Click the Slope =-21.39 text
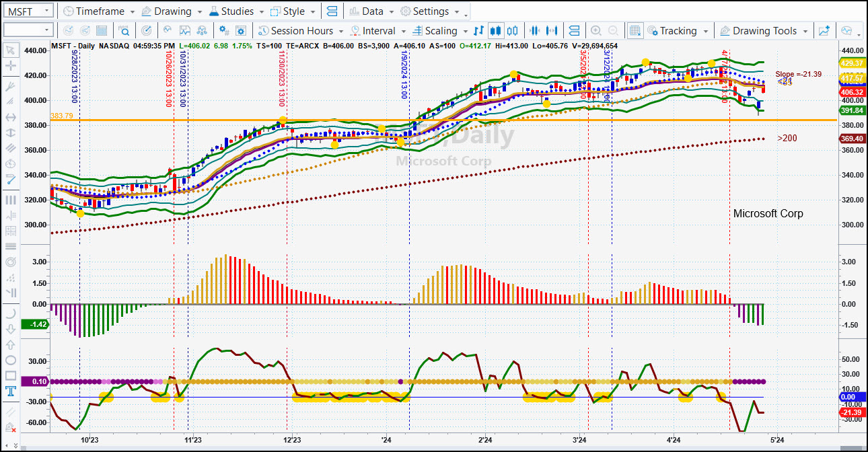 [x=798, y=74]
